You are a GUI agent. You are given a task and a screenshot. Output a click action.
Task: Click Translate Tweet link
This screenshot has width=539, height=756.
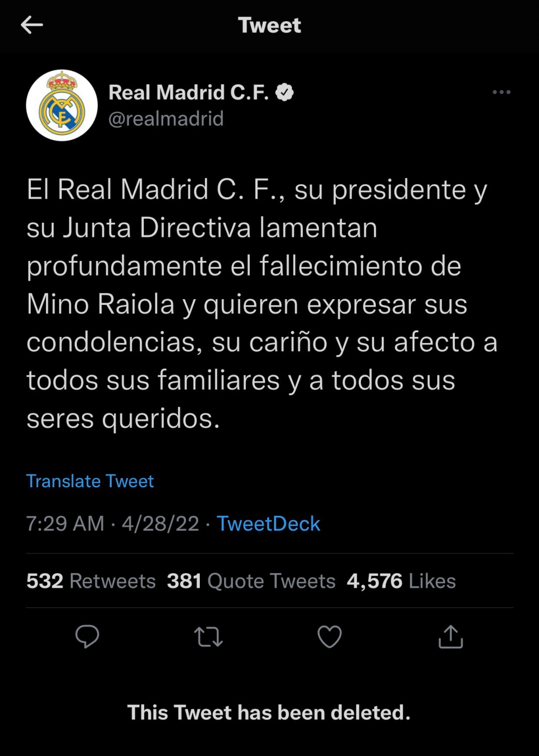[90, 481]
